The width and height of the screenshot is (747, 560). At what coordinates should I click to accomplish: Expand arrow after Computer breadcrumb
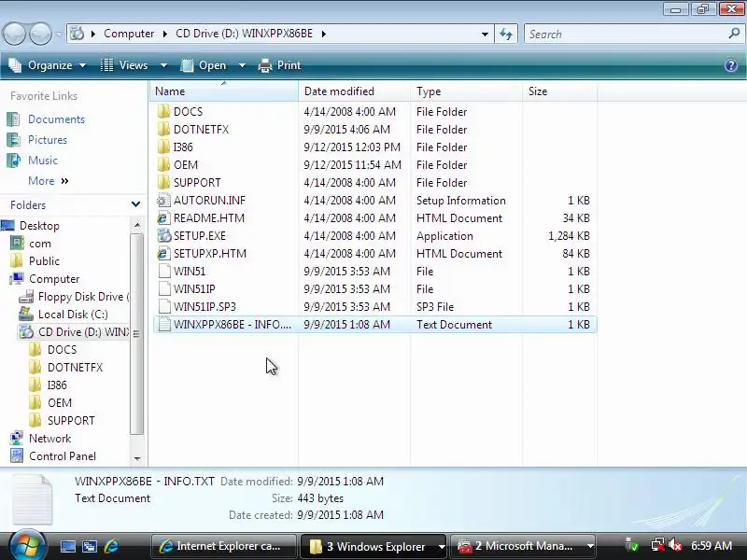165,34
